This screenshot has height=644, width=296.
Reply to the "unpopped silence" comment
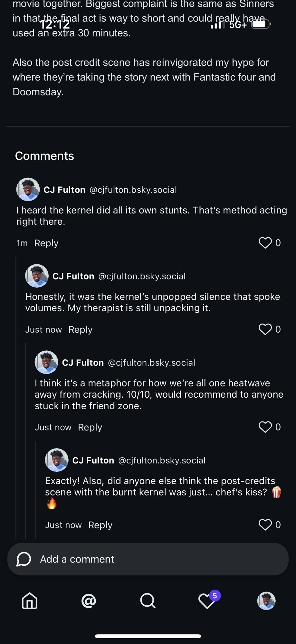tap(81, 329)
